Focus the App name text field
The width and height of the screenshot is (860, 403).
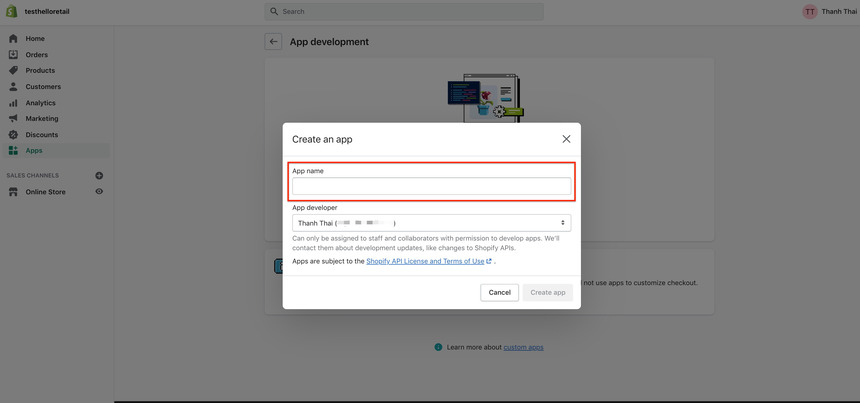click(x=431, y=186)
